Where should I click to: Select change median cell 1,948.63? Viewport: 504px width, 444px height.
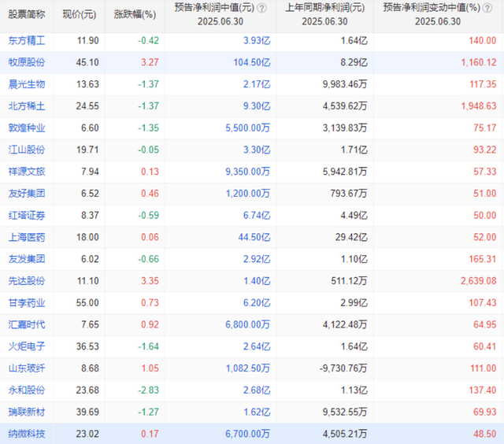click(479, 106)
